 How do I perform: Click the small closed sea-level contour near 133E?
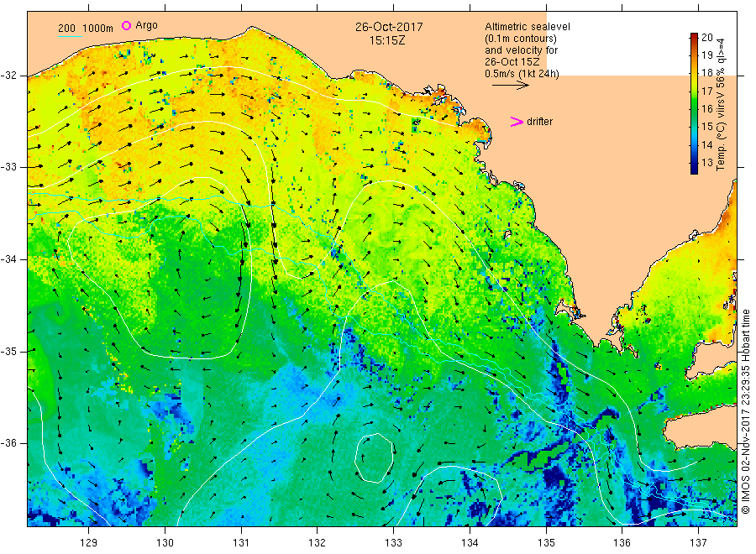pos(374,458)
